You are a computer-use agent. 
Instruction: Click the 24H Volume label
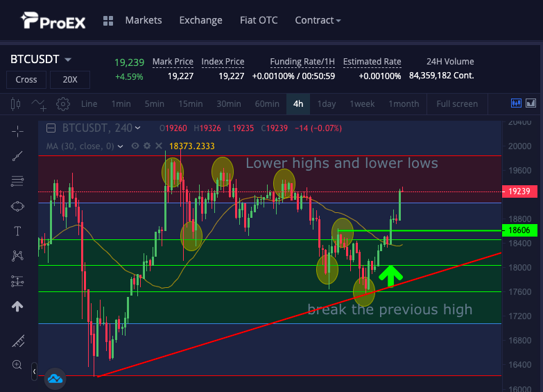(x=450, y=61)
